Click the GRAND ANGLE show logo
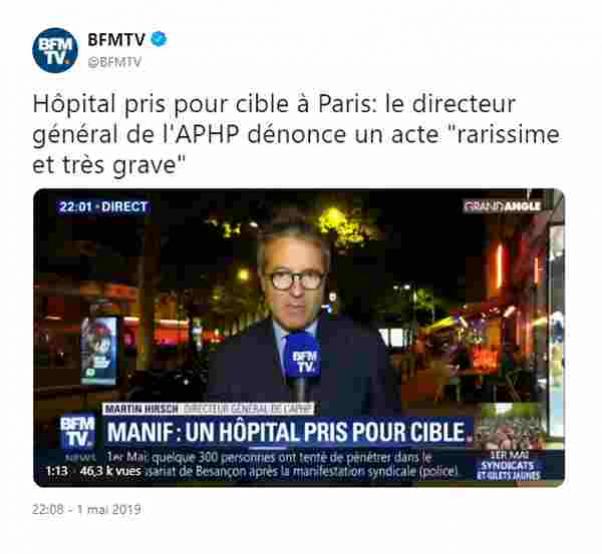 502,207
